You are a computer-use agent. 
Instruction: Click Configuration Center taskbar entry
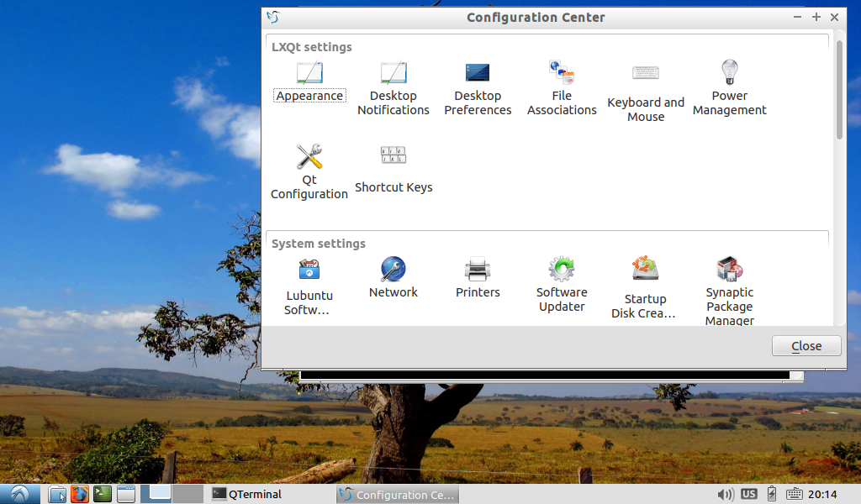point(398,494)
